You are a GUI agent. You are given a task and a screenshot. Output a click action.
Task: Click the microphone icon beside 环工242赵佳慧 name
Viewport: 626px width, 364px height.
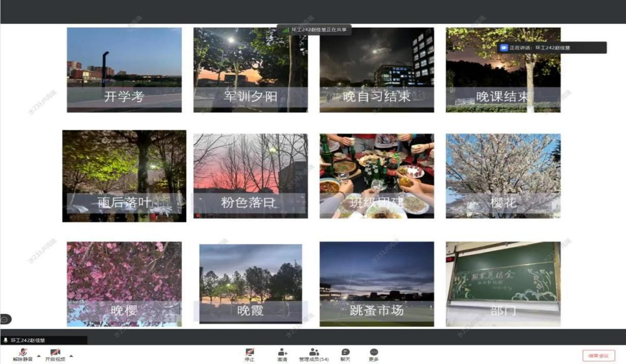6,340
